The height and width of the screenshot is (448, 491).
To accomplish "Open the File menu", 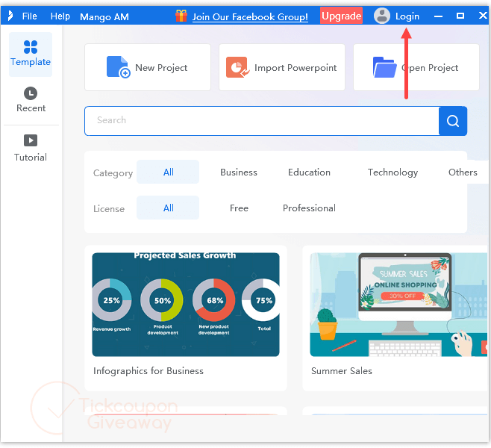I will pyautogui.click(x=29, y=16).
